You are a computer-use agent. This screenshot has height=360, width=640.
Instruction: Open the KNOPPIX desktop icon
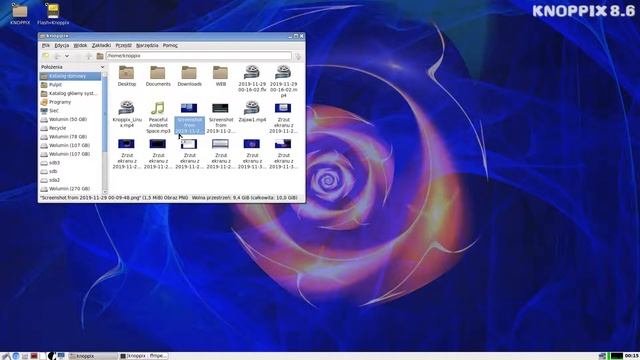[x=20, y=14]
